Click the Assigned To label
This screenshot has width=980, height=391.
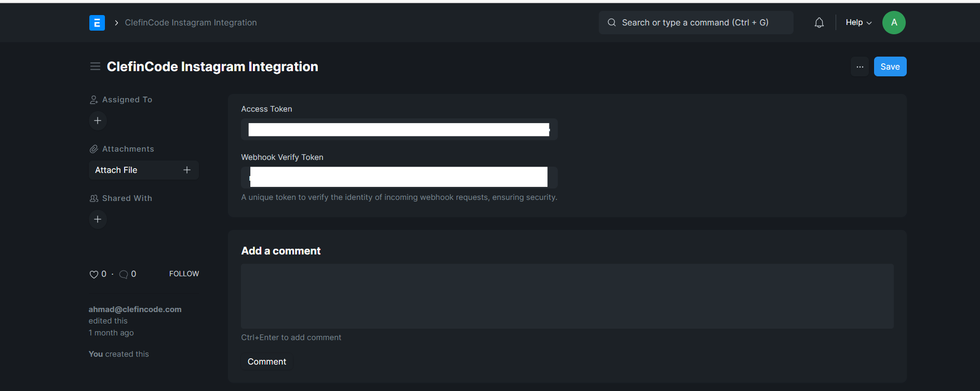point(127,100)
